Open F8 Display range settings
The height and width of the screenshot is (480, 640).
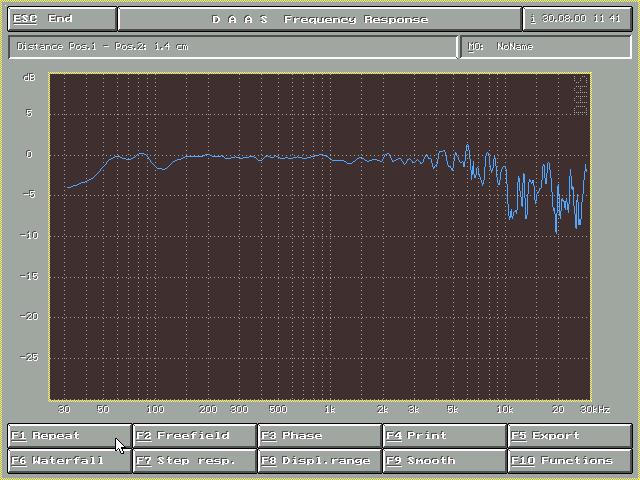click(319, 461)
